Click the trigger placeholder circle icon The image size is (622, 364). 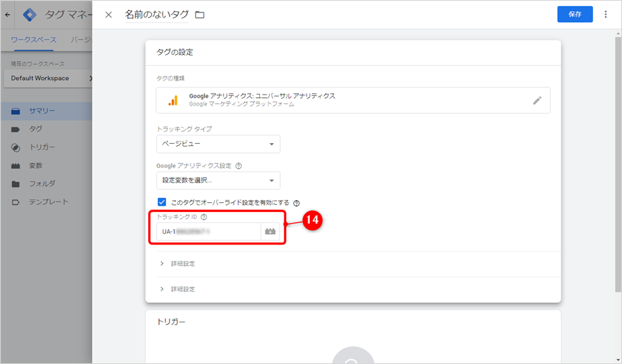pyautogui.click(x=353, y=356)
